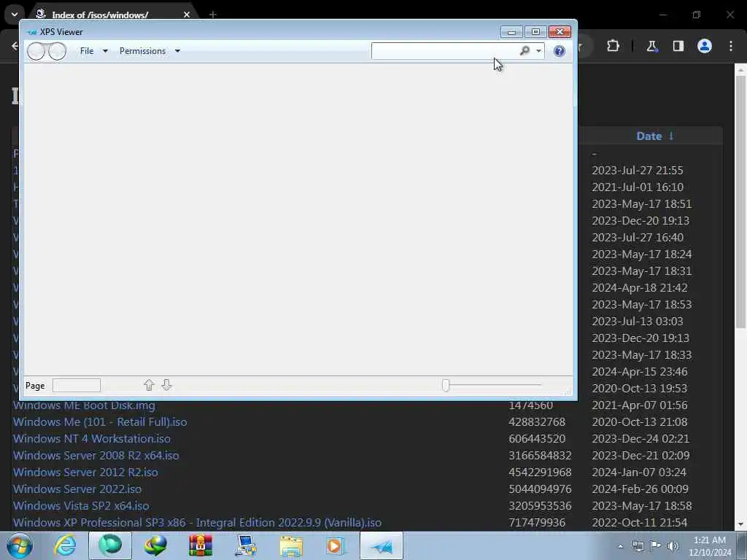This screenshot has height=560, width=747.
Task: Open the browser three-dot menu
Action: (x=731, y=46)
